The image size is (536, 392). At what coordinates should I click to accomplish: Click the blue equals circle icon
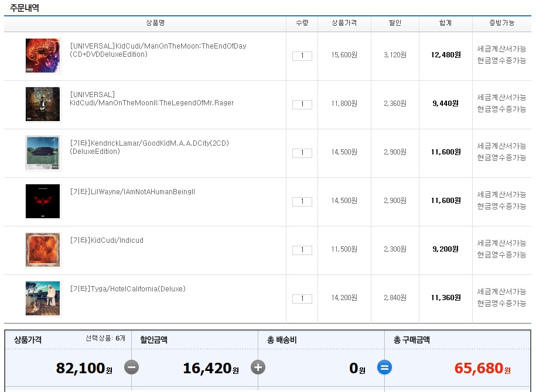[x=385, y=367]
